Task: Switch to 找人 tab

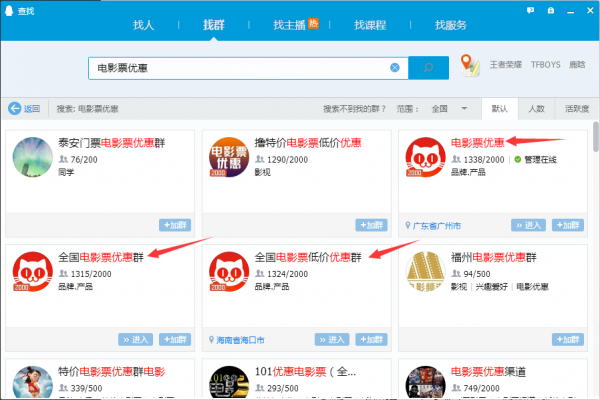Action: click(143, 25)
